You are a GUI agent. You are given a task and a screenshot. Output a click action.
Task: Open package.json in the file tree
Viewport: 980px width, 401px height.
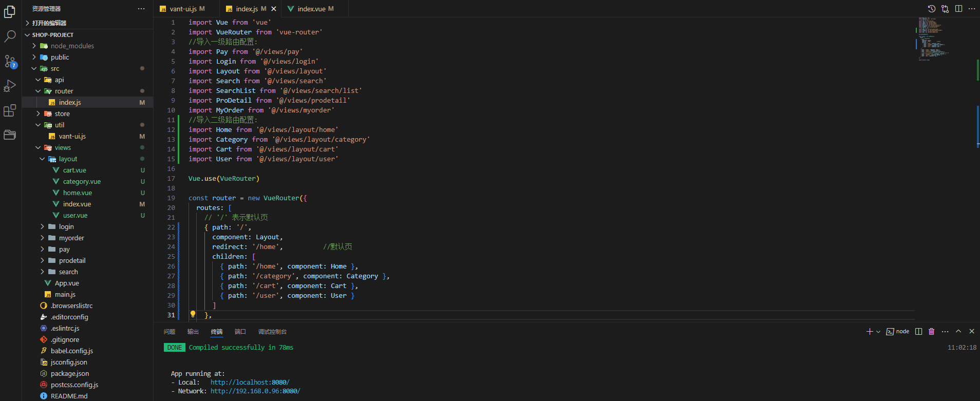[x=88, y=374]
